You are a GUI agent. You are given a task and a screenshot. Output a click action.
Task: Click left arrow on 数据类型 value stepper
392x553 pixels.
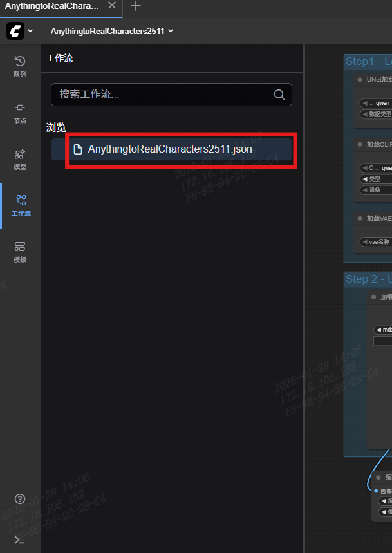[364, 114]
